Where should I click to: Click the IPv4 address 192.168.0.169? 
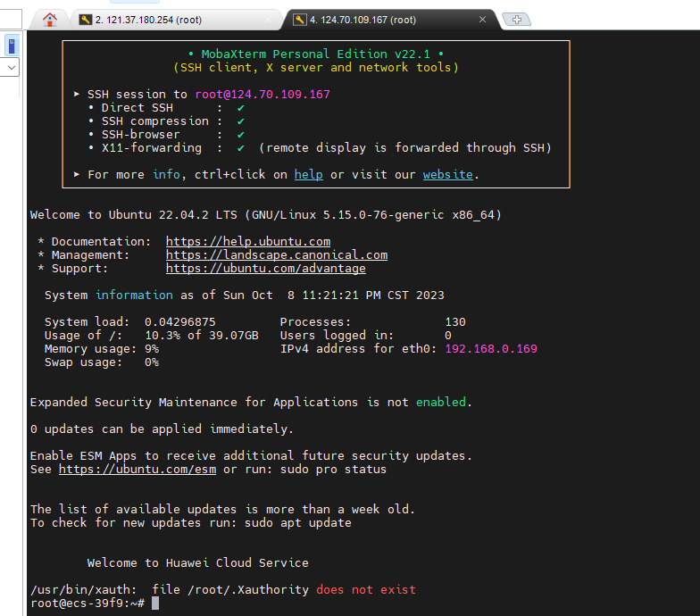click(x=491, y=348)
